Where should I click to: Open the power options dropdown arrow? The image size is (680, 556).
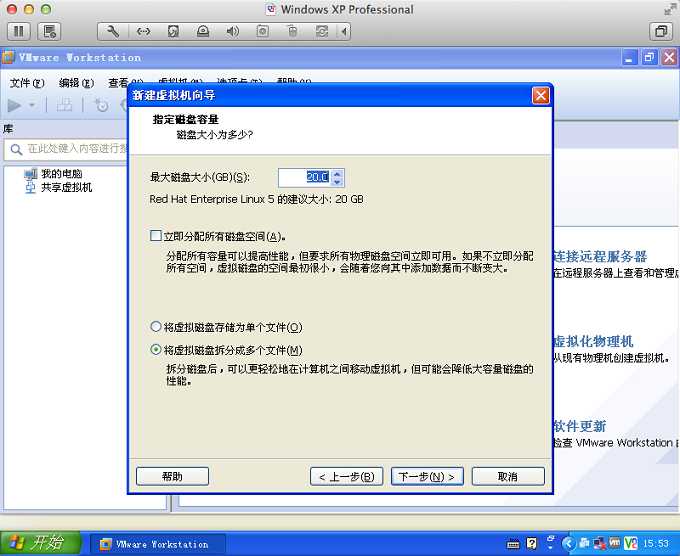pyautogui.click(x=32, y=105)
